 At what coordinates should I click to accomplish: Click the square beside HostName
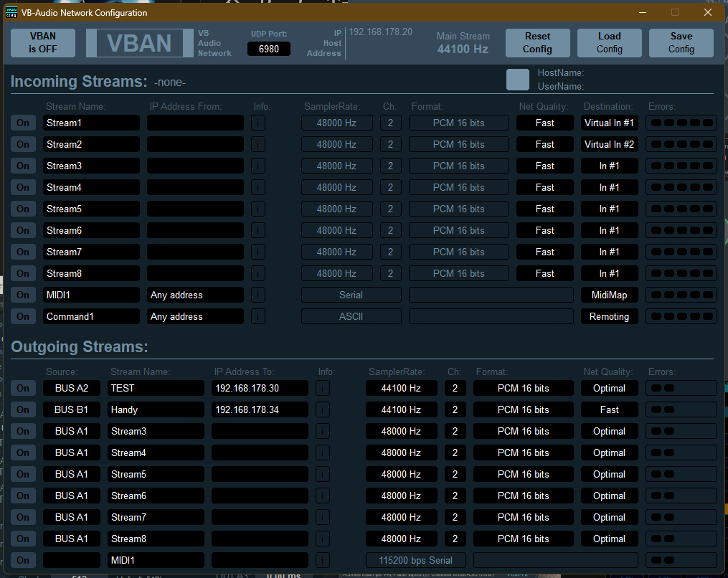pyautogui.click(x=518, y=80)
